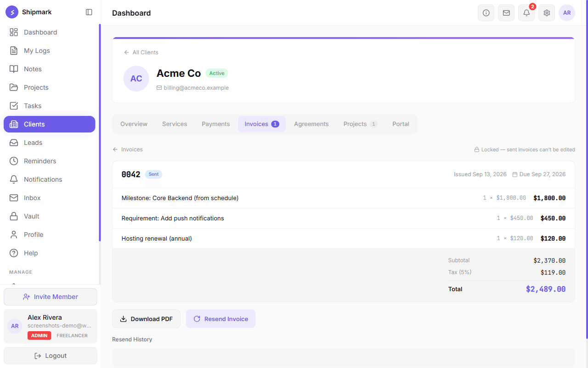Switch to the Projects tab with badge
Viewport: 588px width, 368px height.
tap(361, 124)
